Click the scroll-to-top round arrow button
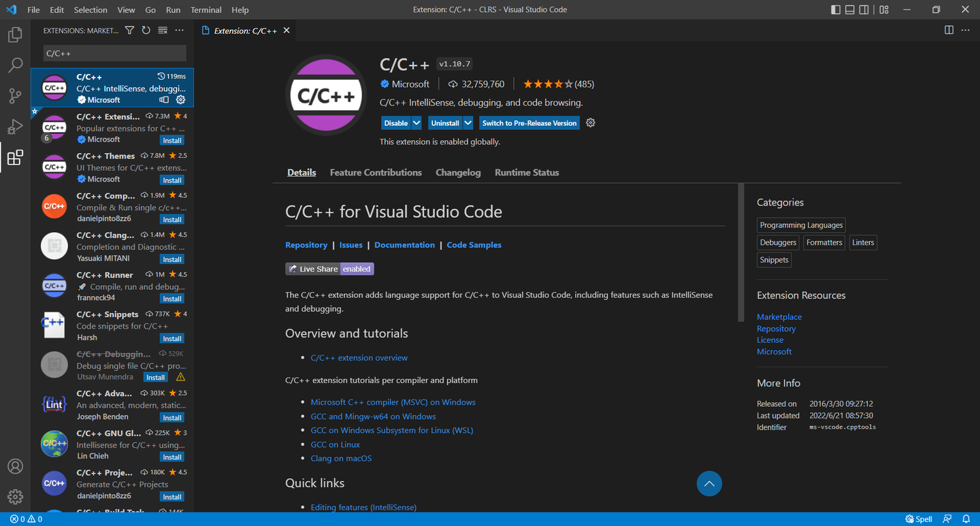 (709, 484)
